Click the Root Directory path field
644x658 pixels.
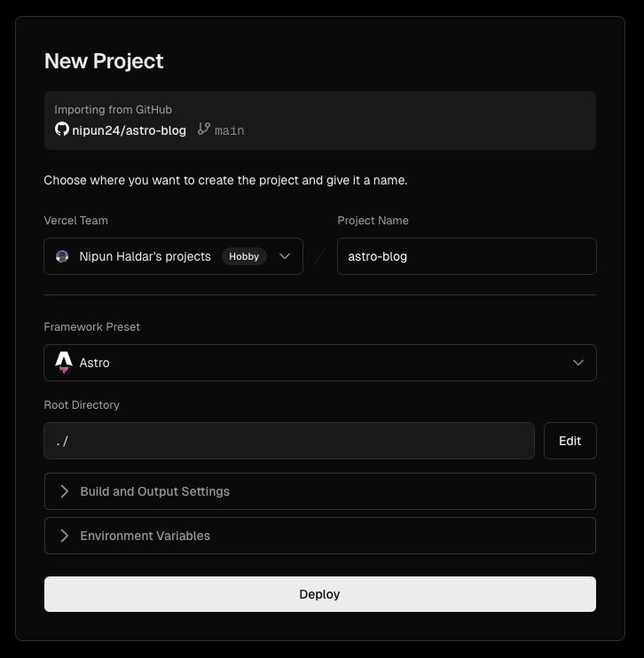[x=289, y=441]
